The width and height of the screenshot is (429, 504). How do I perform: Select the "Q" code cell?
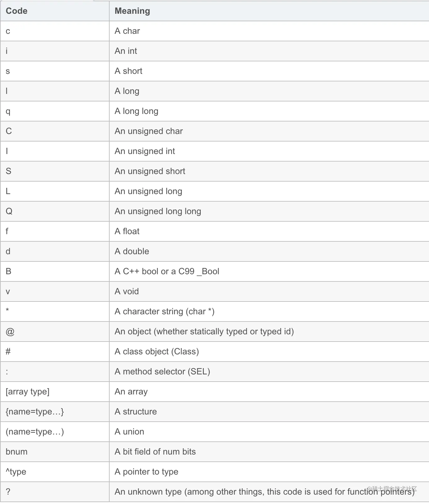pos(9,211)
